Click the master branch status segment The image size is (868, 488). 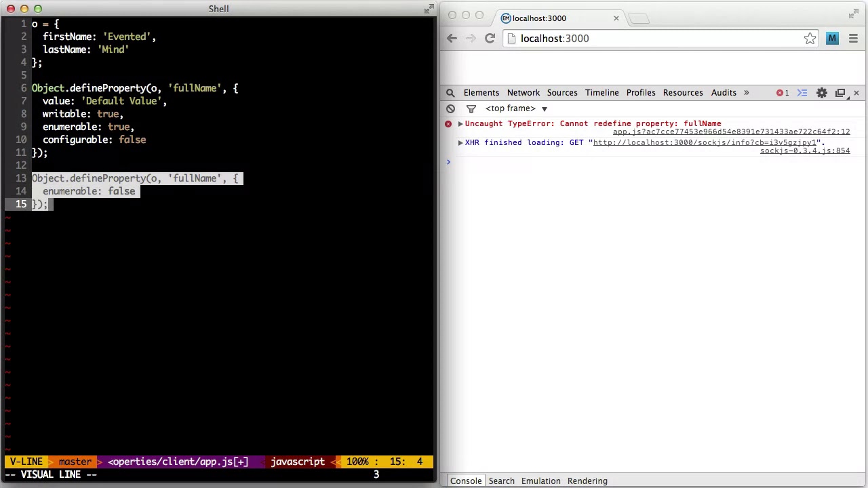coord(75,462)
